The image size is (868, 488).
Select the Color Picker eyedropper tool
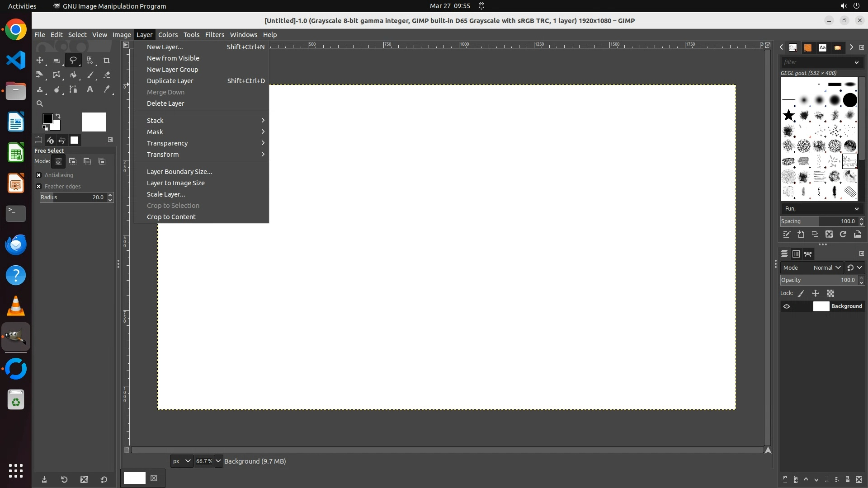tap(107, 89)
